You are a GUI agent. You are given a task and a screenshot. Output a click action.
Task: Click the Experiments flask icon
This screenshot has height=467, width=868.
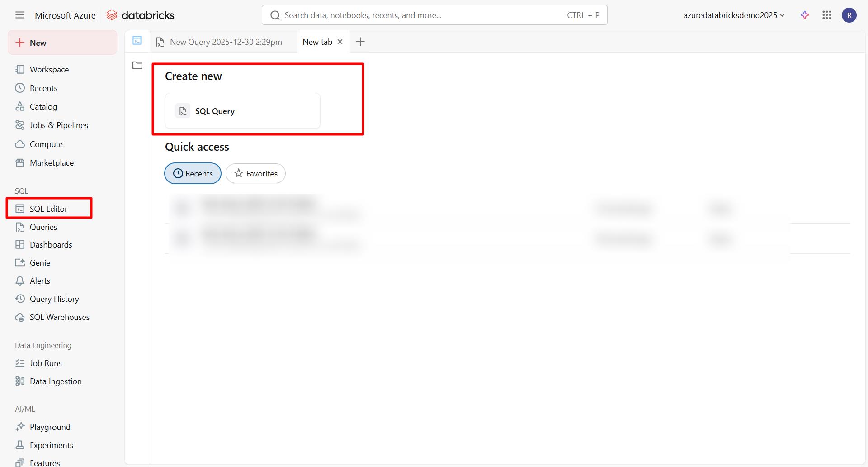[20, 445]
